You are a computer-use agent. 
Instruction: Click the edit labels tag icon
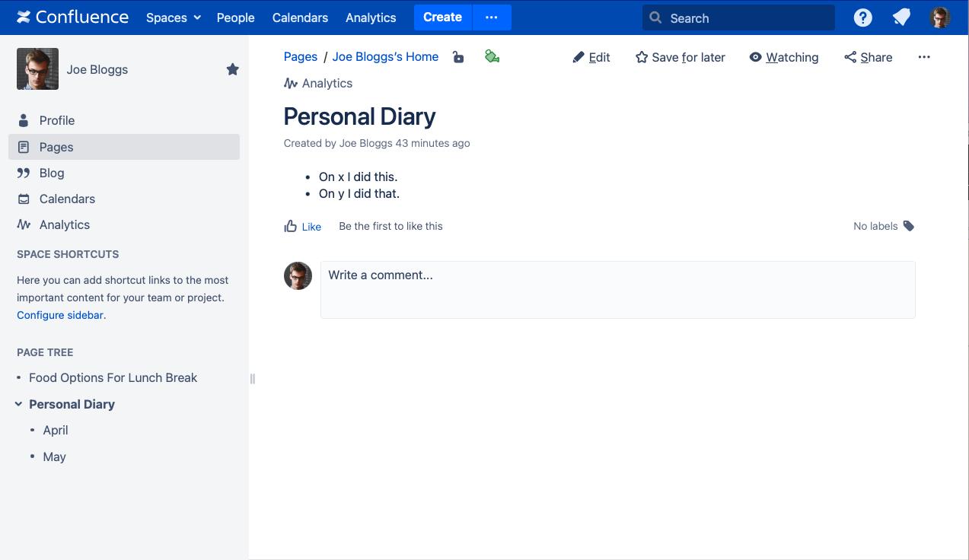coord(908,226)
